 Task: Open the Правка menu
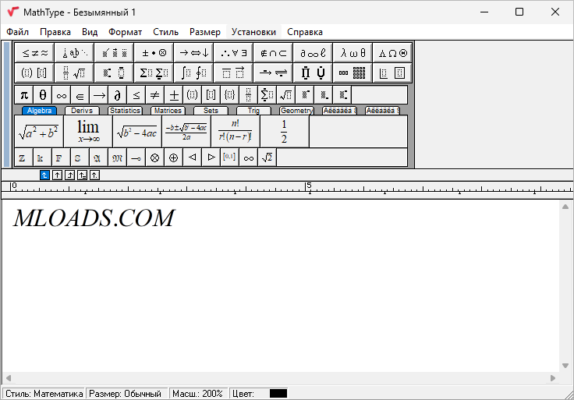click(x=55, y=32)
